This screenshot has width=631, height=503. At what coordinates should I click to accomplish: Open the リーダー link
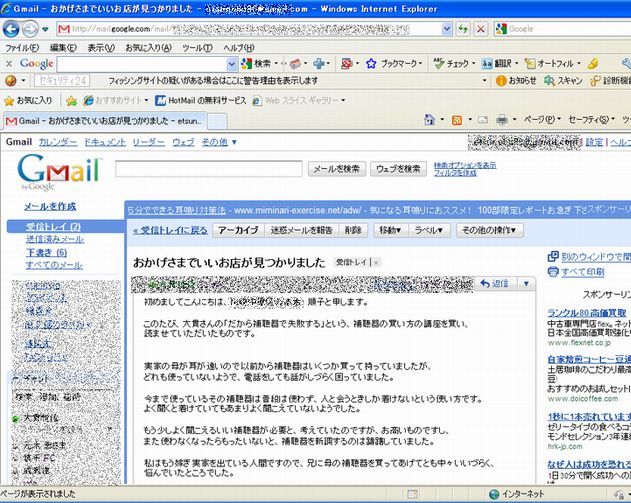pyautogui.click(x=148, y=142)
